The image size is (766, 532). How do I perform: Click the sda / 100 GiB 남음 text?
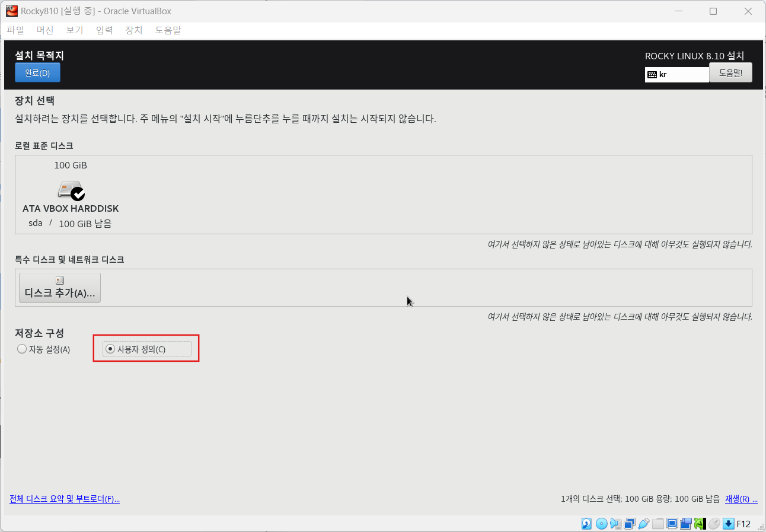[70, 224]
